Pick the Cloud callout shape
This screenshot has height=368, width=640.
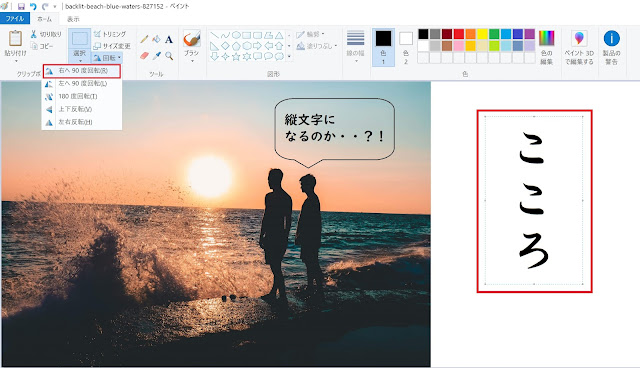279,56
